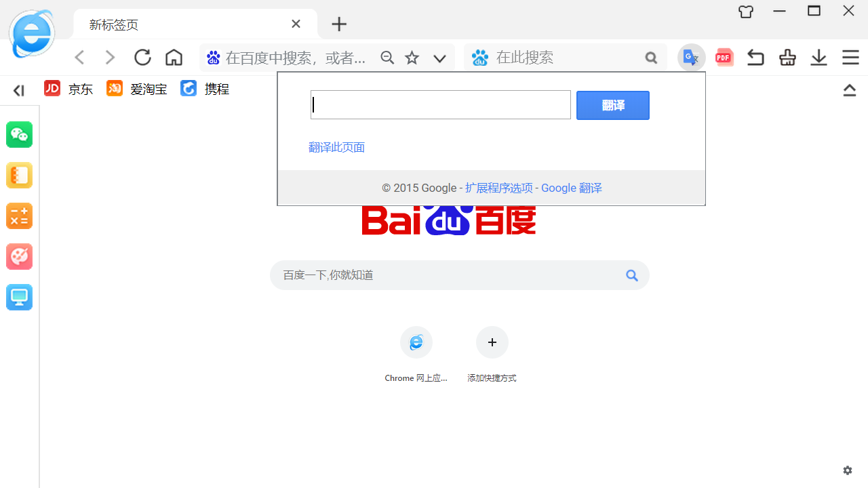
Task: Open the PDF tool icon in the toolbar
Action: point(724,58)
